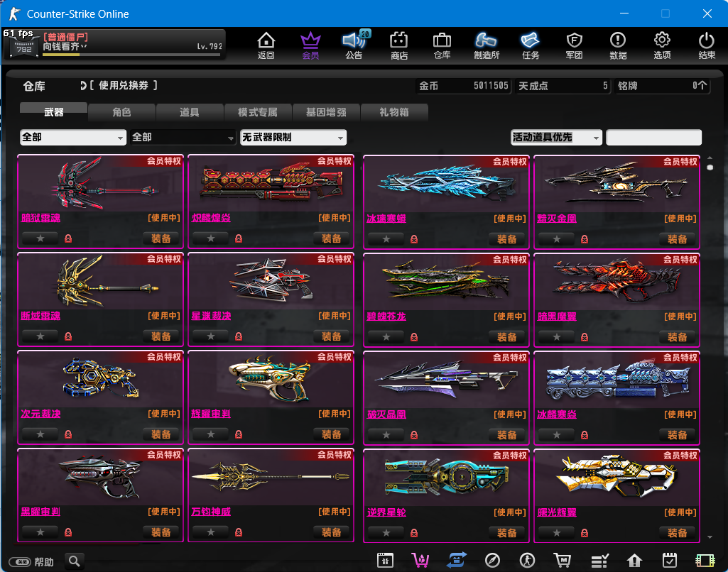Click the up-arrow house icon
728x572 pixels.
click(x=634, y=561)
